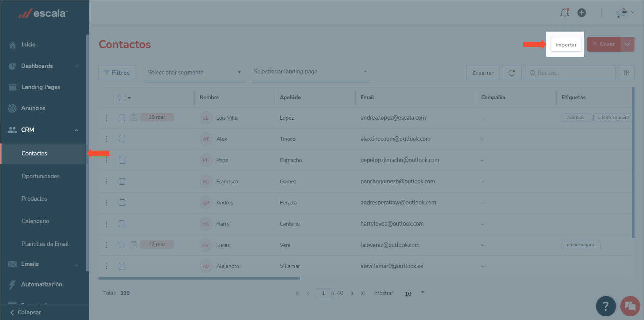Screen dimensions: 644x320
Task: Expand the Seleccionar landing page dropdown
Action: tap(310, 72)
